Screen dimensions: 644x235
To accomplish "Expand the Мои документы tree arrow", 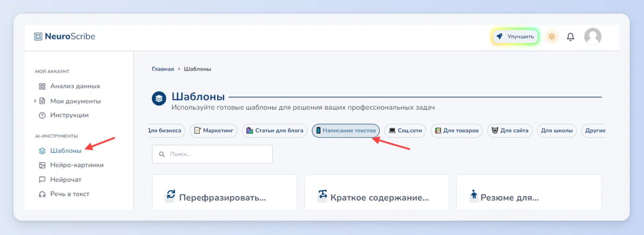I will coord(35,100).
